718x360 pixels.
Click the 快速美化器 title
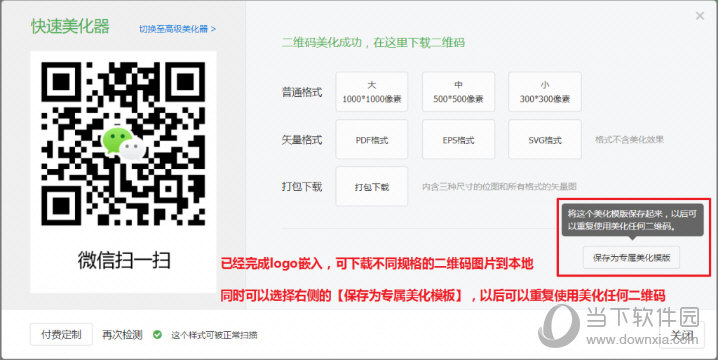[x=70, y=26]
